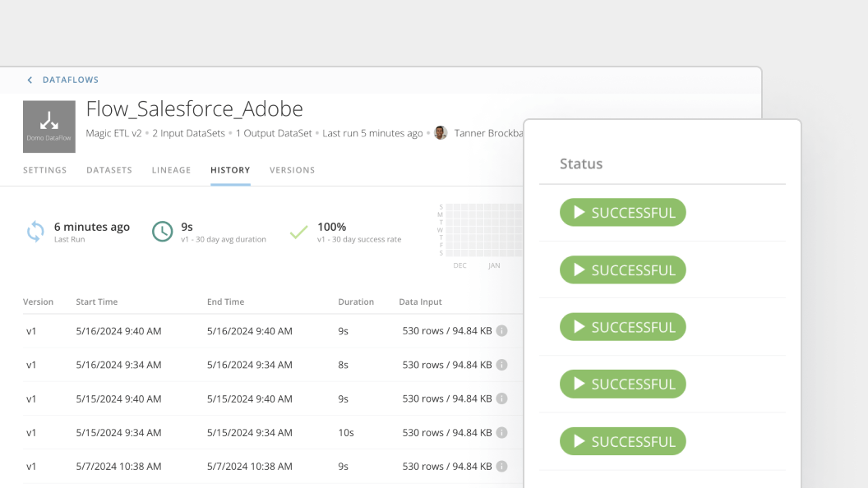Select the 5/16/2024 9:40 AM start time cell
Image resolution: width=868 pixels, height=488 pixels.
coord(118,331)
